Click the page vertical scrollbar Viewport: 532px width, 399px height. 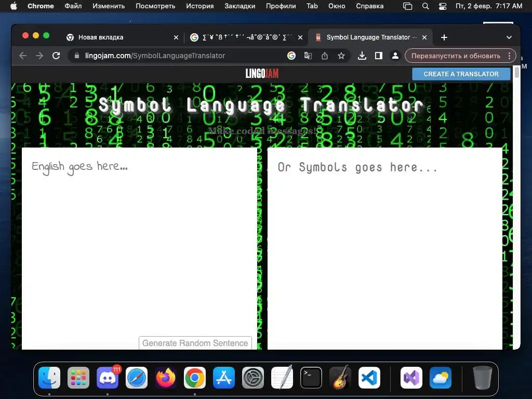click(517, 72)
